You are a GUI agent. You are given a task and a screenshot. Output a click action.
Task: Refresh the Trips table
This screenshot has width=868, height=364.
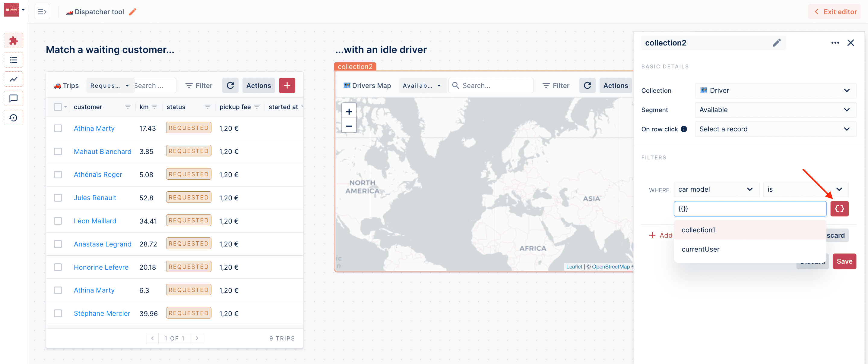[230, 86]
